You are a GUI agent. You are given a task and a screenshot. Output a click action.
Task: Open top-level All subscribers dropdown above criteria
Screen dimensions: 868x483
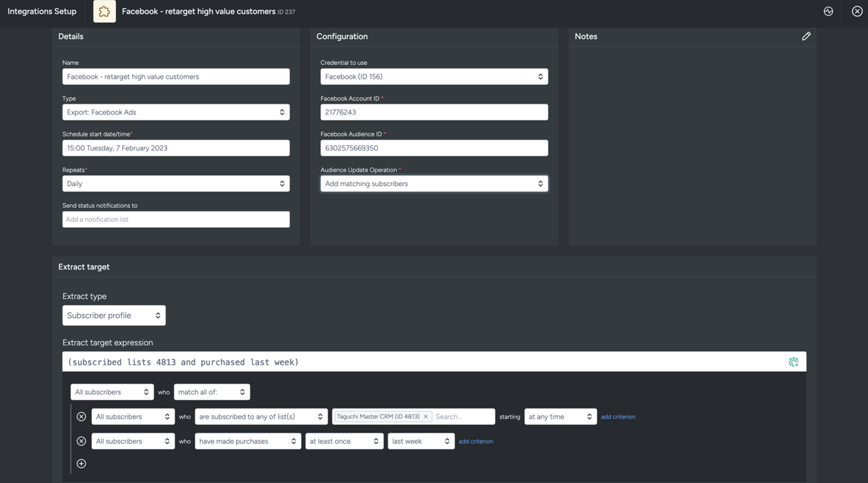pos(112,392)
